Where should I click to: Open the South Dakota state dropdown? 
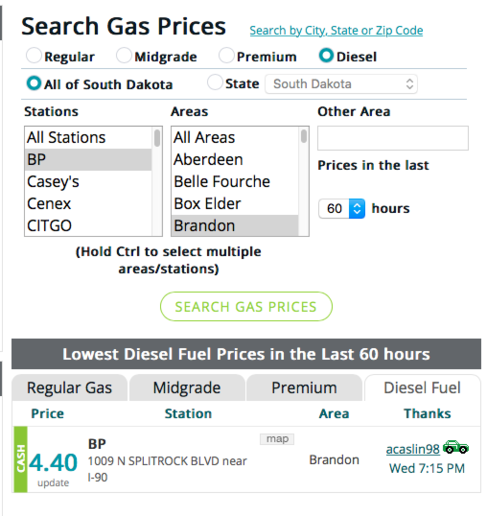pos(341,84)
